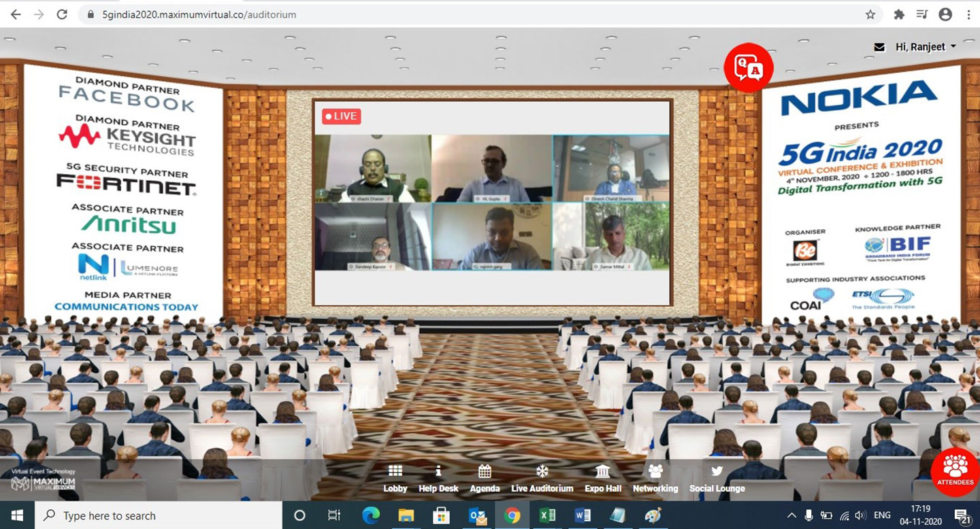
Task: Click the ENG language indicator
Action: click(x=883, y=515)
